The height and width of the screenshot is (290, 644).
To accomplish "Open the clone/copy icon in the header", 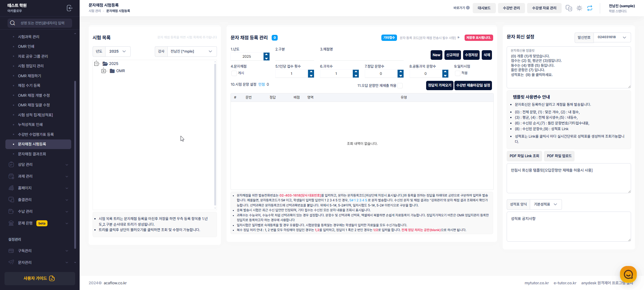I will 569,8.
